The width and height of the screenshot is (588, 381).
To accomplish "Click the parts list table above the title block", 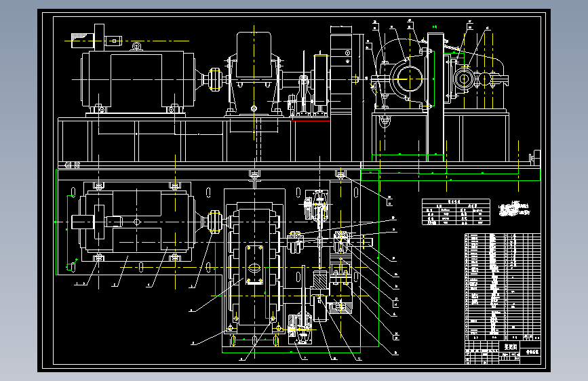I will pos(503,287).
